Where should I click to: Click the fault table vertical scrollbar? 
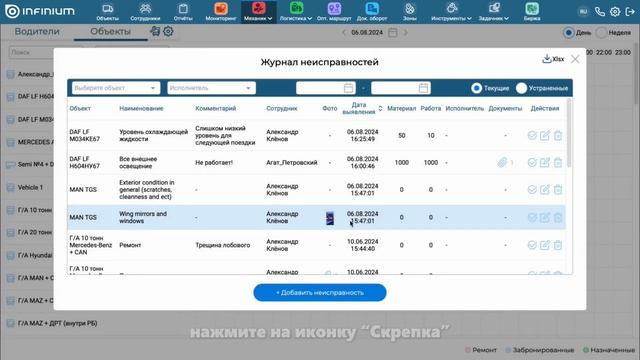pyautogui.click(x=569, y=133)
